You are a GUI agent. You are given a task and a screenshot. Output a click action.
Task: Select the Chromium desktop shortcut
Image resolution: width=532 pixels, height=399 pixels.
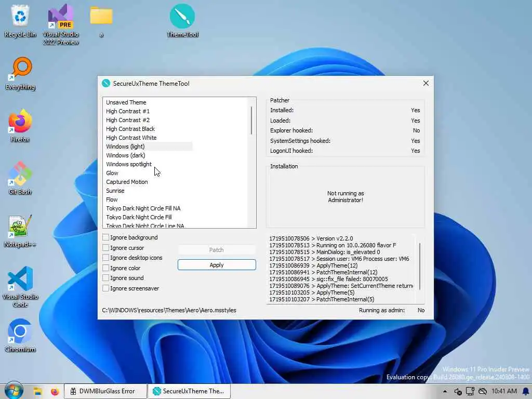20,336
